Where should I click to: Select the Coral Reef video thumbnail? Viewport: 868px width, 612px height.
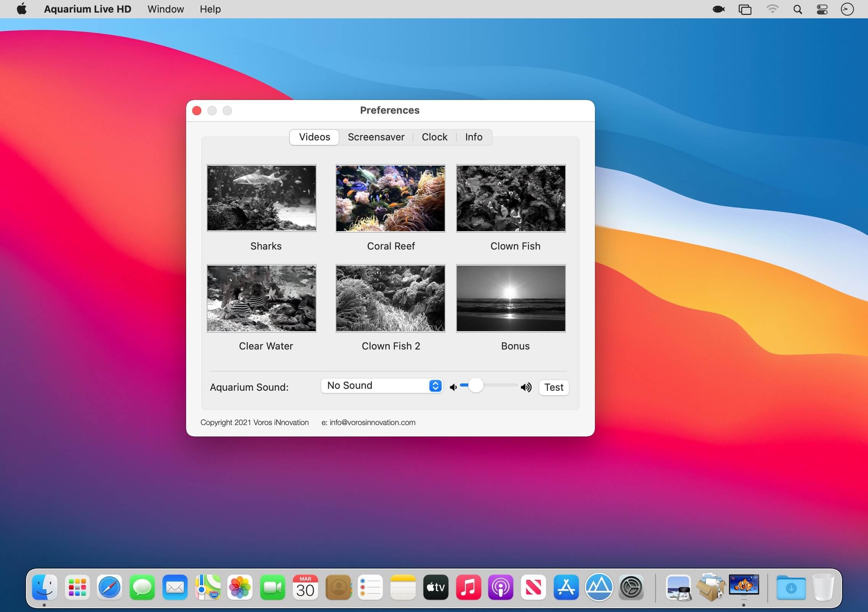click(390, 198)
